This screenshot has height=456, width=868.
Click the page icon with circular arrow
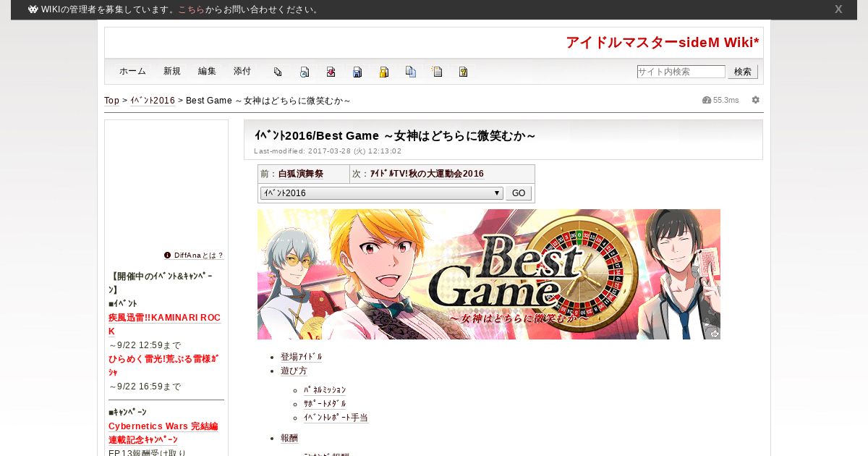tap(305, 72)
